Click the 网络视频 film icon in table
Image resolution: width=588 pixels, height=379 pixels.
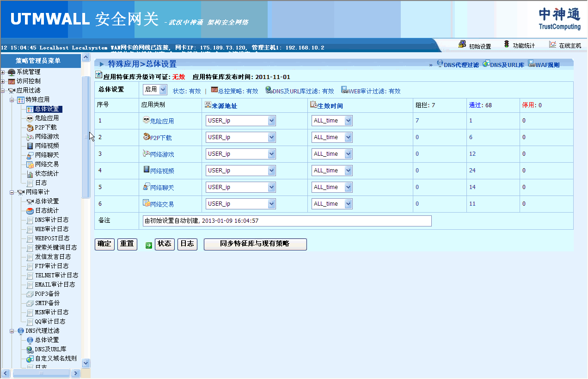click(147, 170)
